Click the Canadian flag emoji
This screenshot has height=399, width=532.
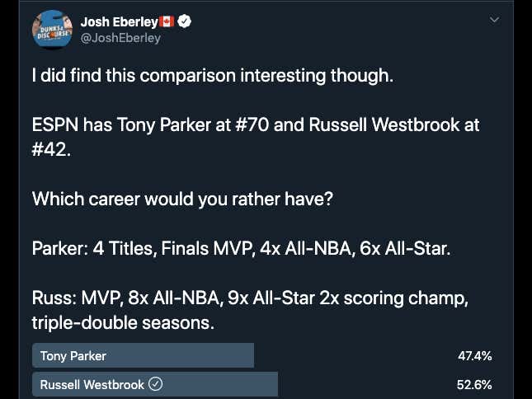[x=167, y=21]
